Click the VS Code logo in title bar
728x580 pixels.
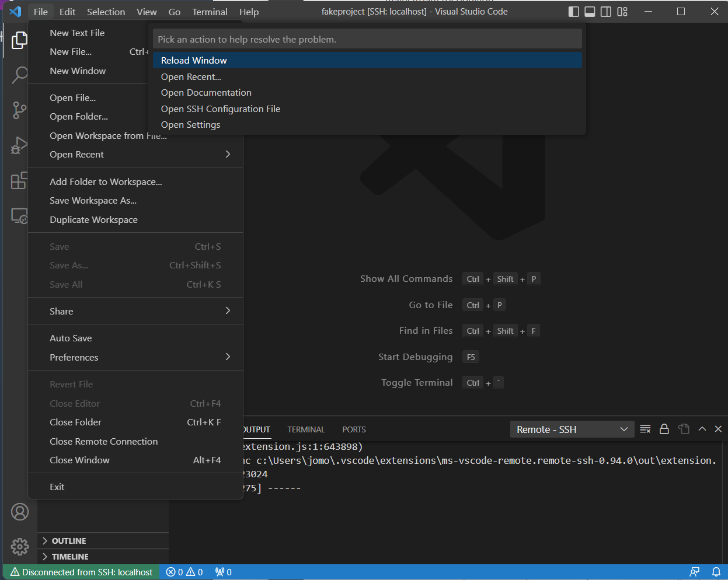click(16, 12)
